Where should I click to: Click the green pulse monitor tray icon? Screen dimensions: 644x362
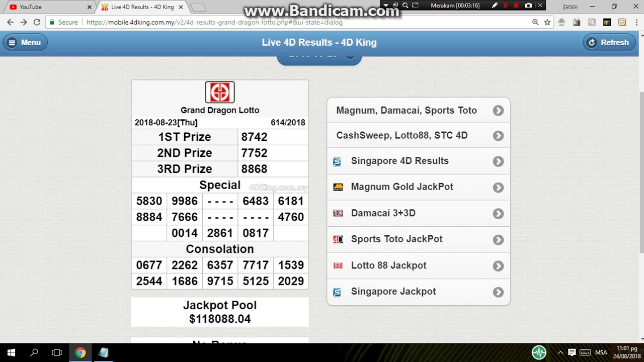pos(539,352)
